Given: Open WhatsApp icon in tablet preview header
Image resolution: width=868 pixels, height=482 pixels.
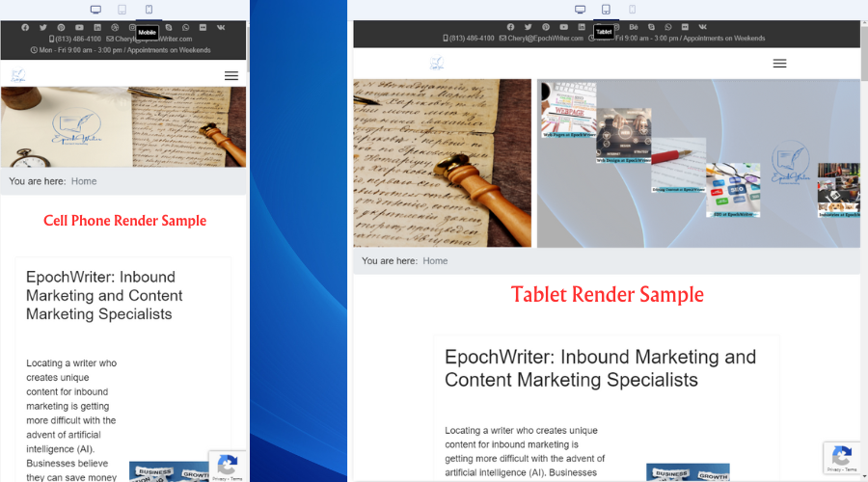Looking at the screenshot, I should click(668, 27).
